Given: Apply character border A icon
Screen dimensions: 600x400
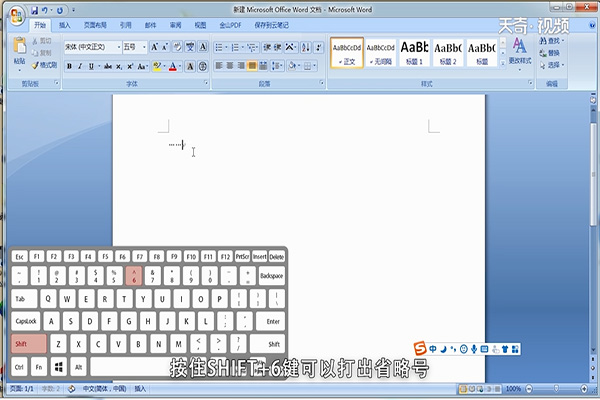Looking at the screenshot, I should (203, 47).
